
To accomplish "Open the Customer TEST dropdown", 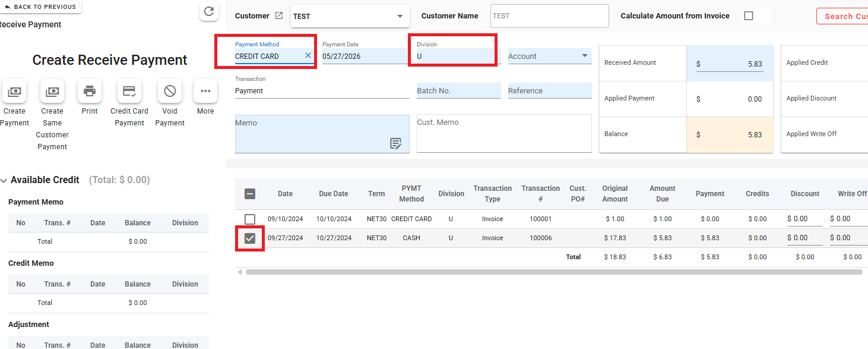I will [x=350, y=16].
